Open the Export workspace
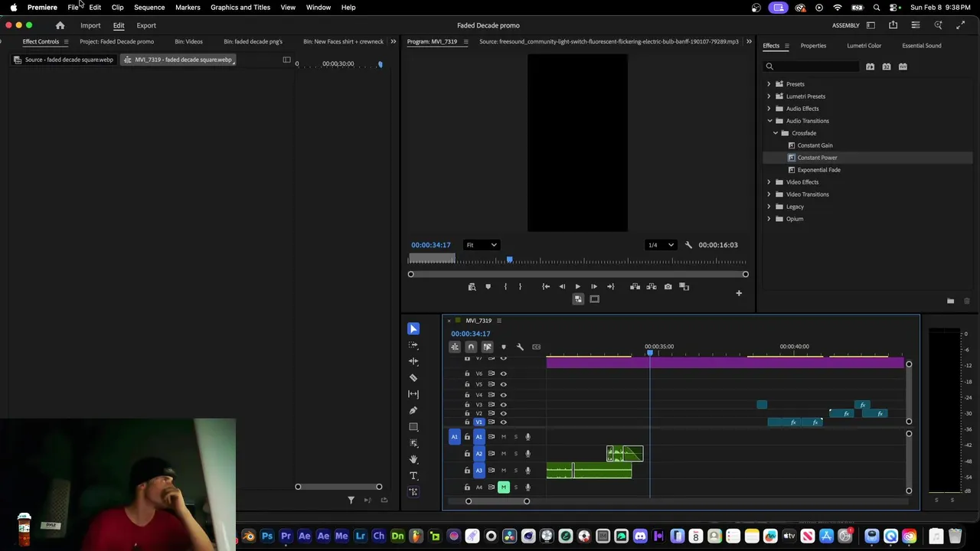 point(146,25)
